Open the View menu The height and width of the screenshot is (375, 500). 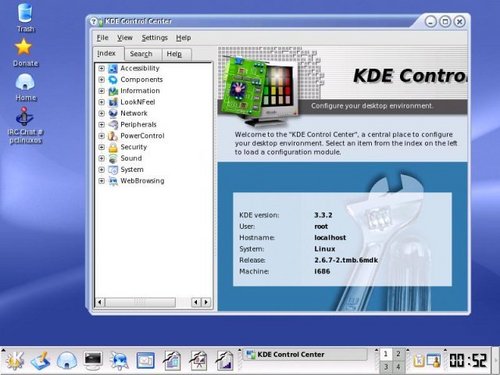click(x=125, y=38)
